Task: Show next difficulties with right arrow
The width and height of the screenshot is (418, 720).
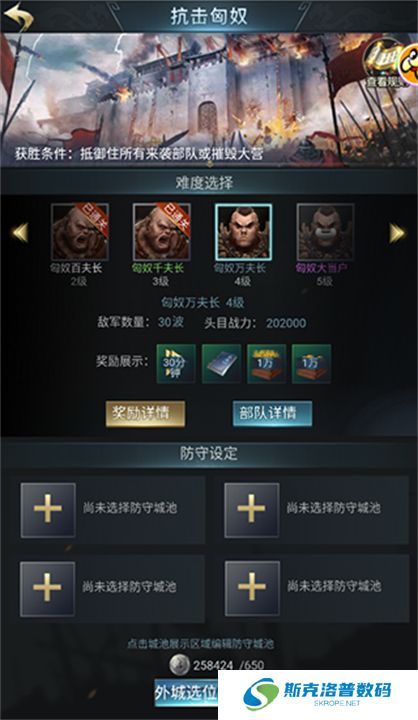Action: 397,232
